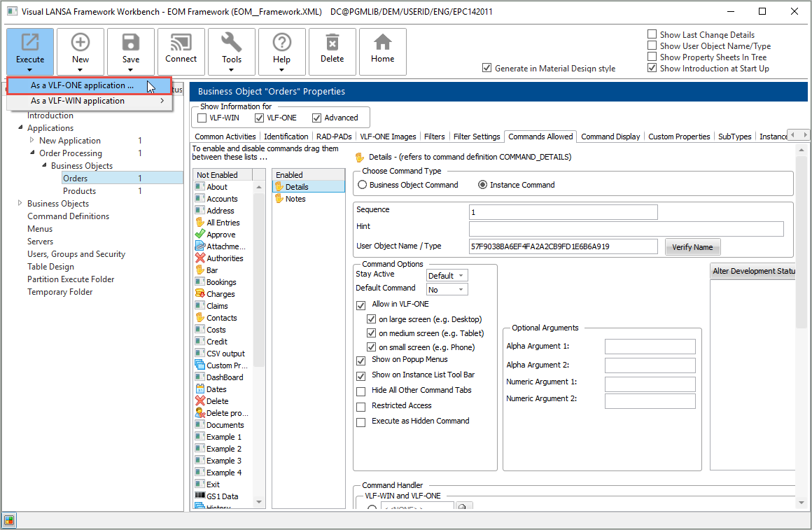Image resolution: width=812 pixels, height=530 pixels.
Task: Select Approve command with green checkmark
Action: point(220,235)
